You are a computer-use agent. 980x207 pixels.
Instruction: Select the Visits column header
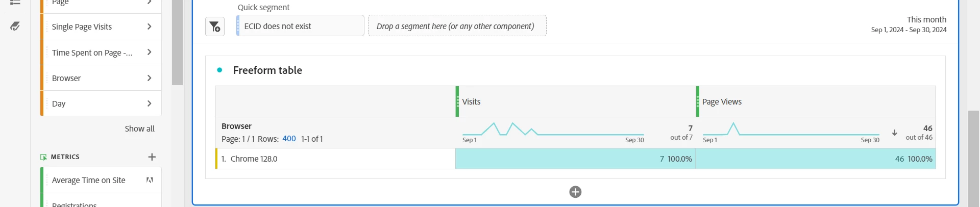(x=576, y=101)
